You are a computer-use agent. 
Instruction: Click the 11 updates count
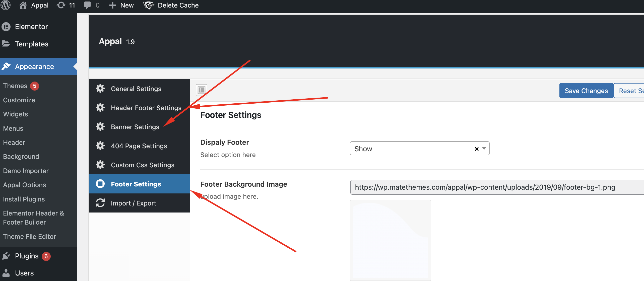72,5
